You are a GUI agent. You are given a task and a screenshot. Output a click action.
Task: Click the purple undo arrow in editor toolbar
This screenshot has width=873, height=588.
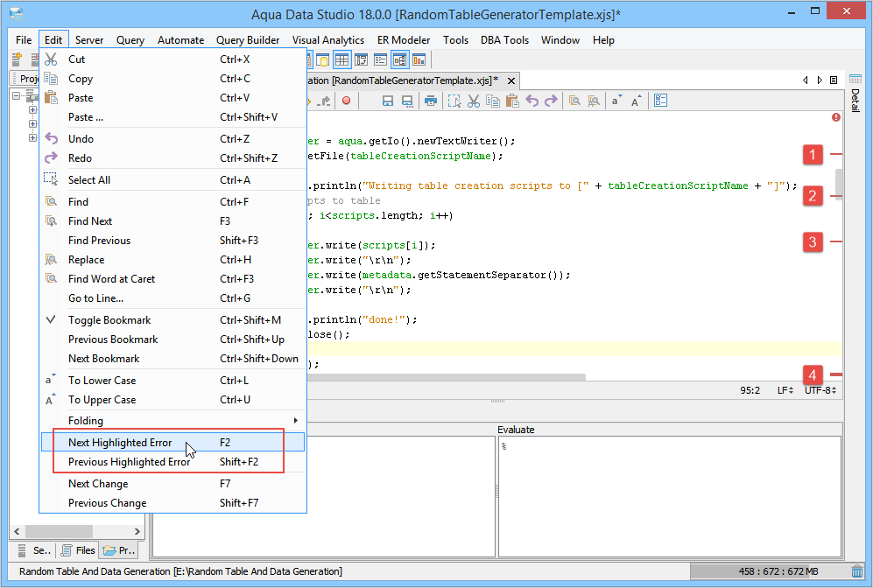(532, 101)
